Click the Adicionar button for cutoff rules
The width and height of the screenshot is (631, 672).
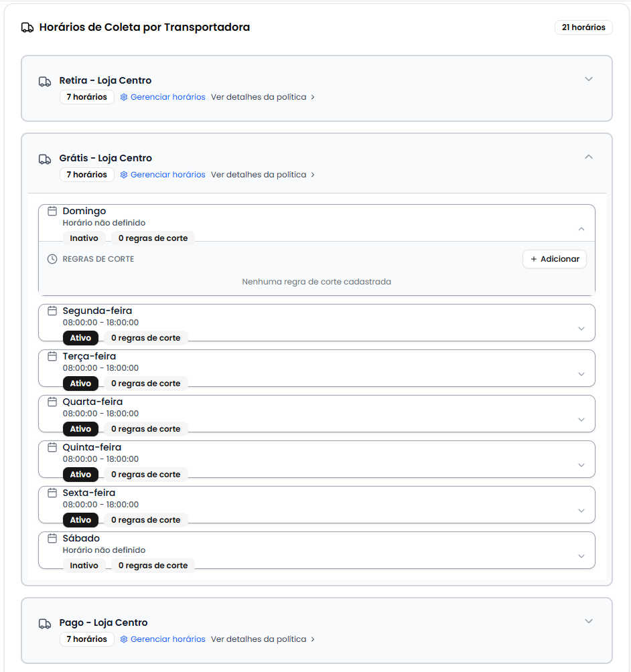[555, 259]
